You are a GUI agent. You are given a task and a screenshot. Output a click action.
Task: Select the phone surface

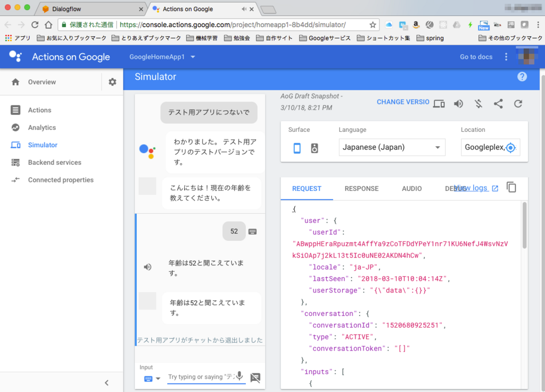[x=297, y=148]
